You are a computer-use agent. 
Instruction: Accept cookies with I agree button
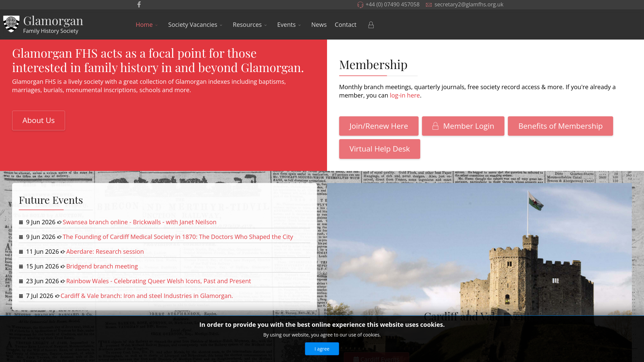pyautogui.click(x=322, y=349)
